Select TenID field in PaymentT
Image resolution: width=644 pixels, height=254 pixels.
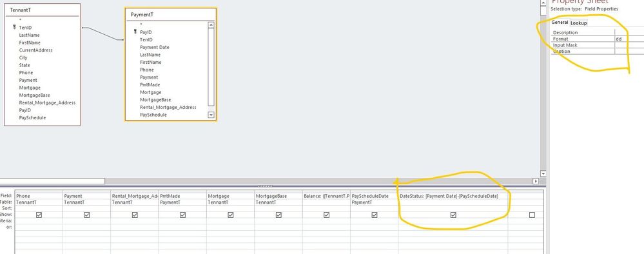click(x=146, y=39)
